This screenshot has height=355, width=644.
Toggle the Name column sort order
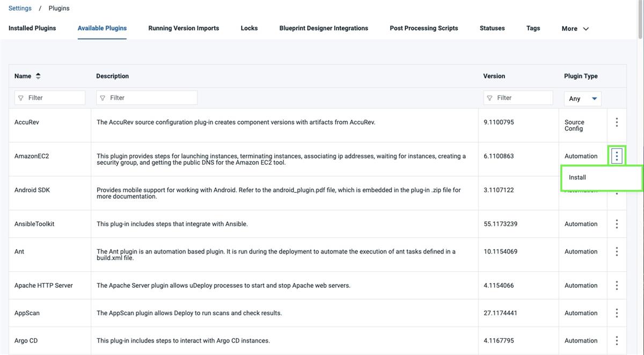coord(38,76)
